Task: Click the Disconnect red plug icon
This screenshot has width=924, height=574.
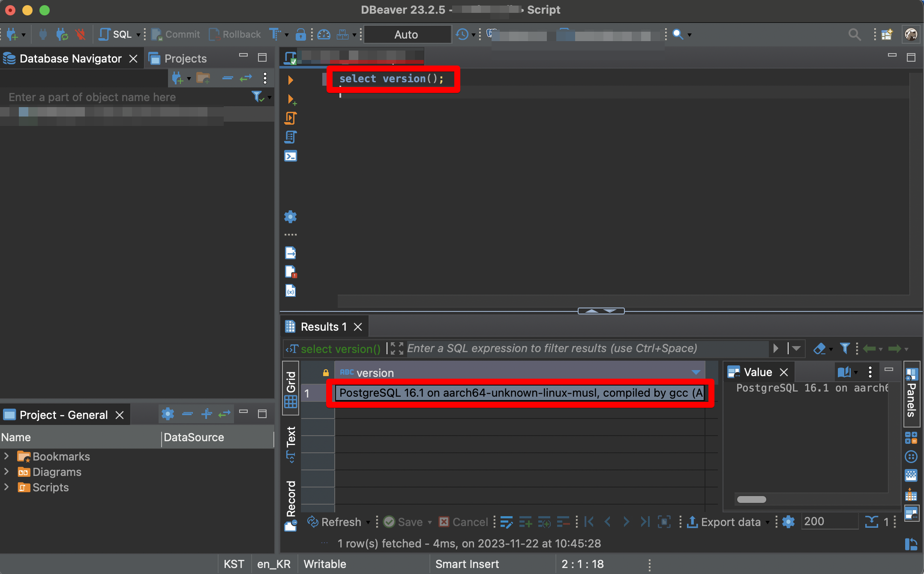Action: click(x=80, y=34)
